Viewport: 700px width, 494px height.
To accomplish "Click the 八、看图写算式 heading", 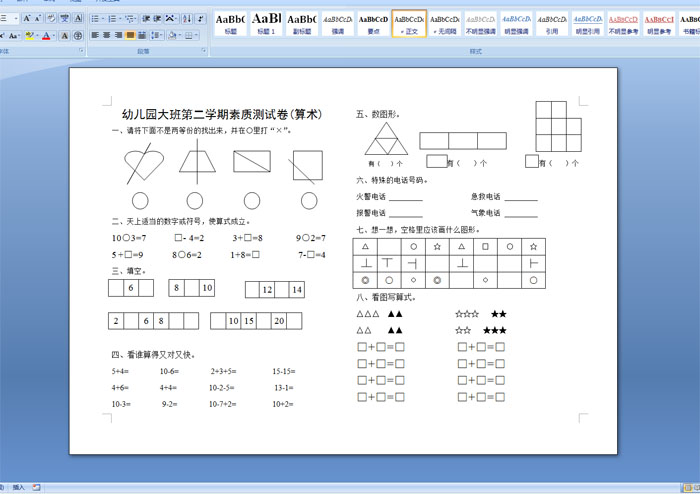I will pos(386,297).
